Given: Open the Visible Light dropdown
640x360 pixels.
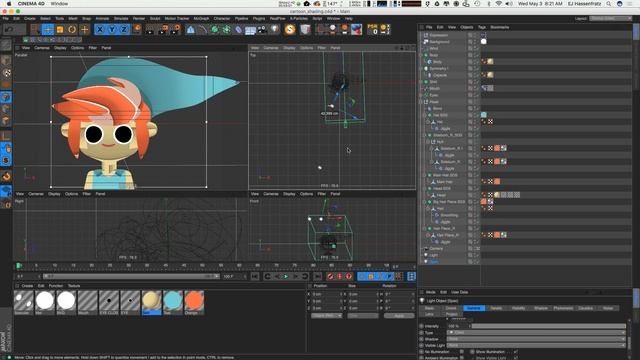Looking at the screenshot, I should coord(536,345).
